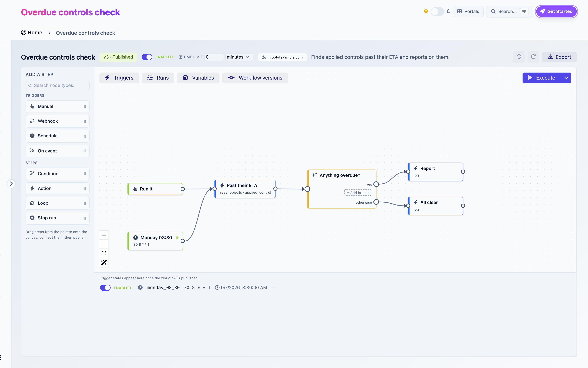Expand the collapsed left sidebar

click(x=11, y=184)
